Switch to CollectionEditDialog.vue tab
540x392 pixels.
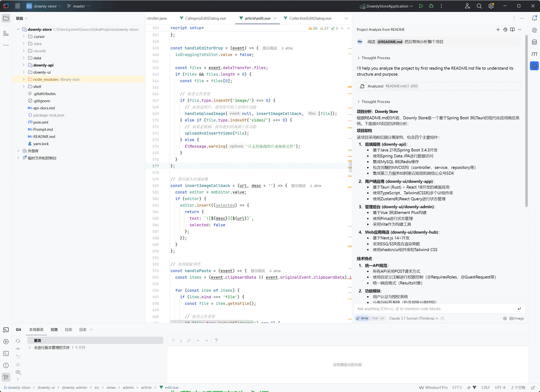(308, 18)
